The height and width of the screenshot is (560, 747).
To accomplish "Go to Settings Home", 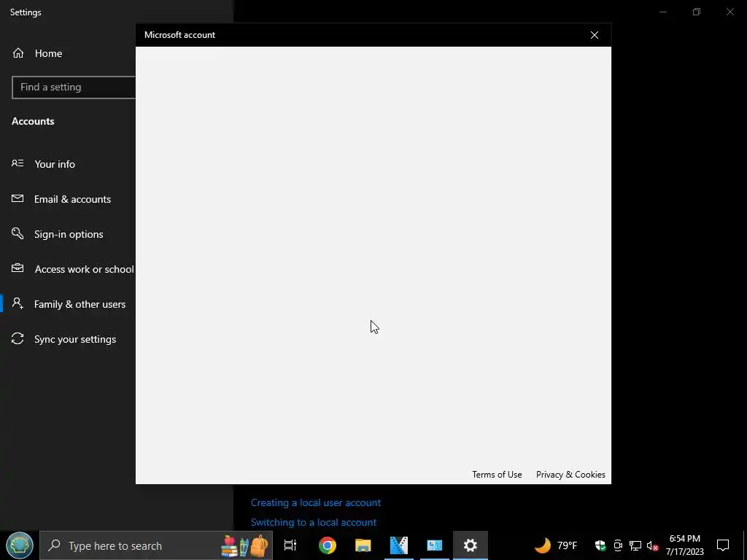I will tap(37, 53).
